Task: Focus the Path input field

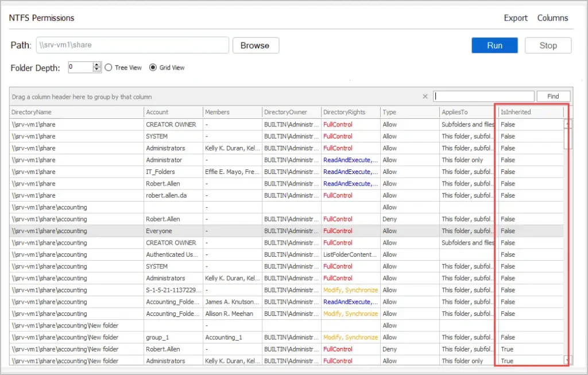Action: pyautogui.click(x=133, y=45)
